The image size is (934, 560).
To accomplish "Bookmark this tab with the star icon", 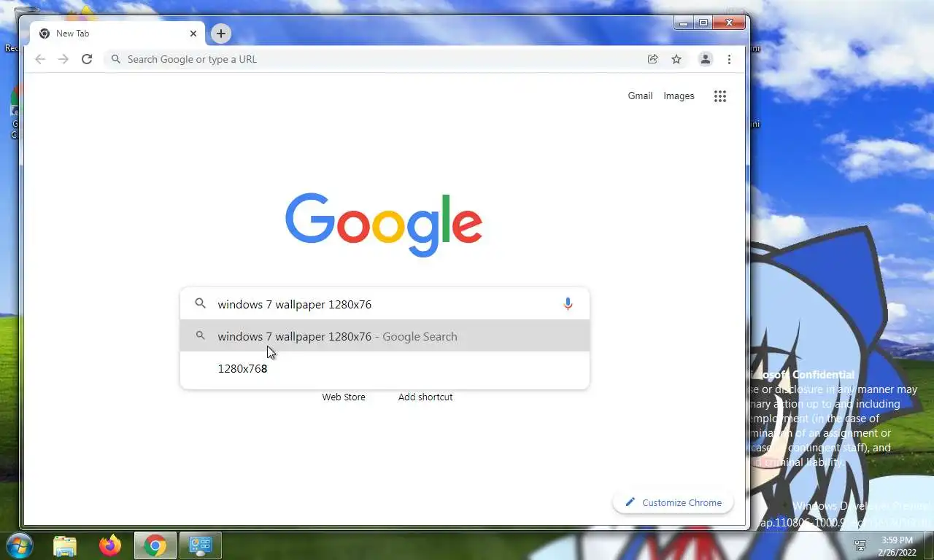I will point(676,59).
